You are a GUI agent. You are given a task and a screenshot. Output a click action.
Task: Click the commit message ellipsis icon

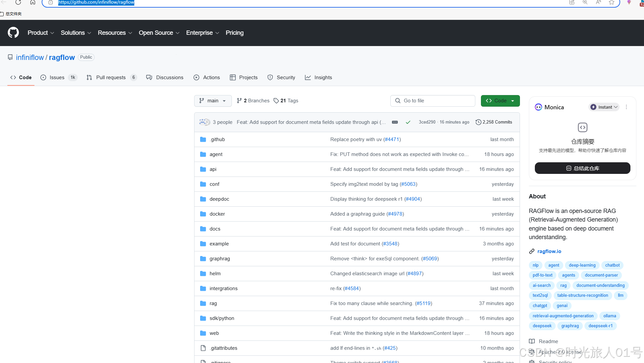(x=395, y=122)
